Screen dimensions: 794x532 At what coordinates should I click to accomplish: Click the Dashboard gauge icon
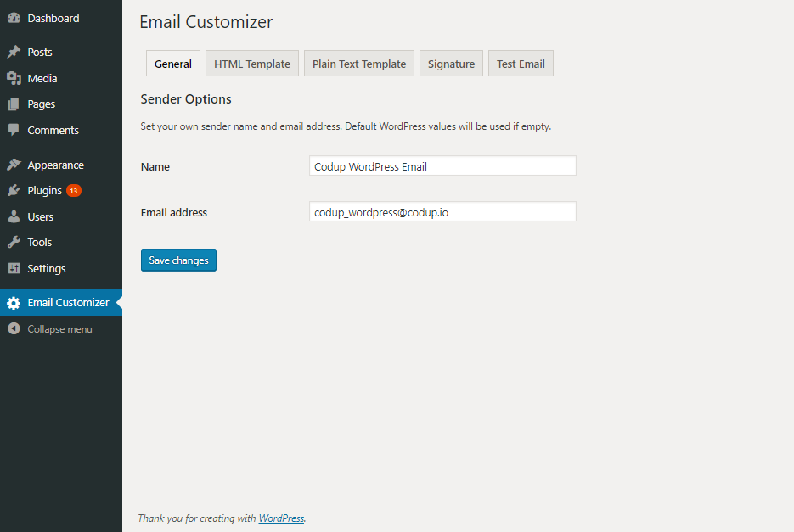pyautogui.click(x=14, y=18)
